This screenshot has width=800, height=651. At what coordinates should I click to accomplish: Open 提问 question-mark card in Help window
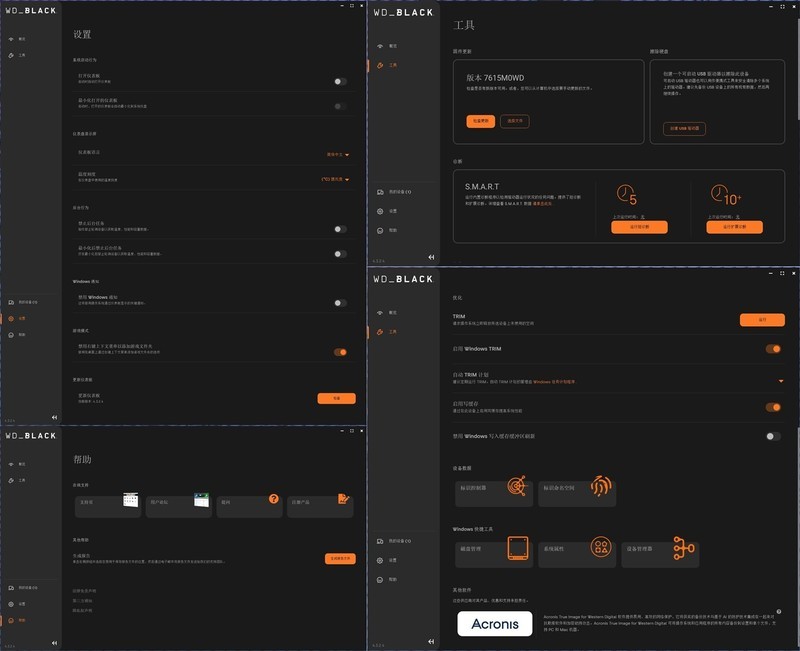tap(249, 506)
